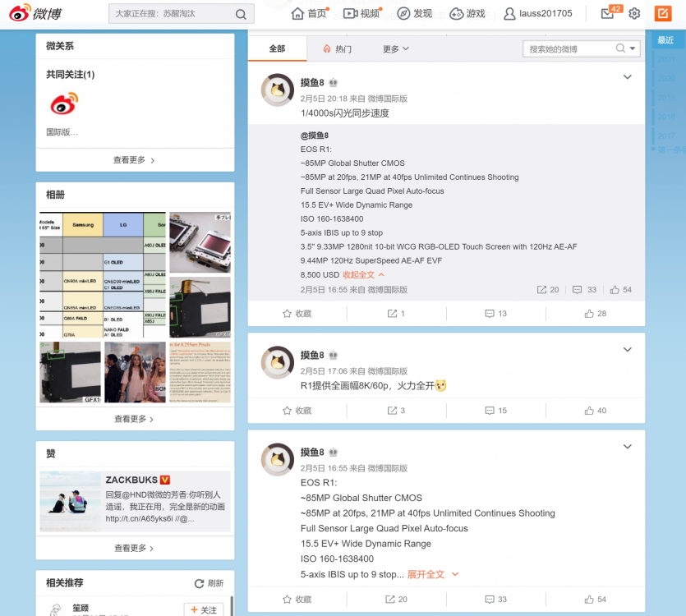686x616 pixels.
Task: Open the settings gear icon
Action: (x=634, y=14)
